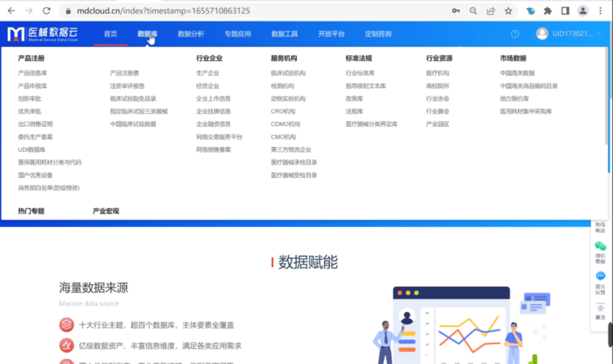Open the 数据工具 nav menu
The image size is (613, 364).
coord(285,34)
